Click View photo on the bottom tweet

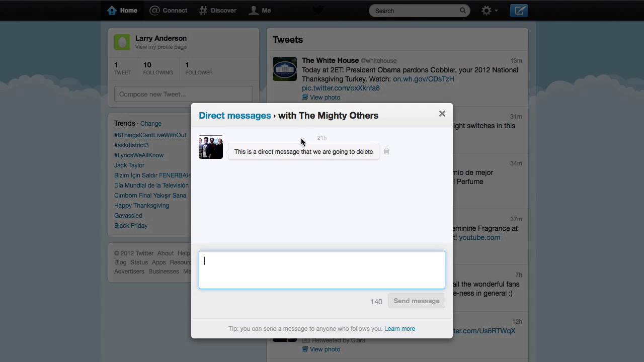pyautogui.click(x=321, y=349)
